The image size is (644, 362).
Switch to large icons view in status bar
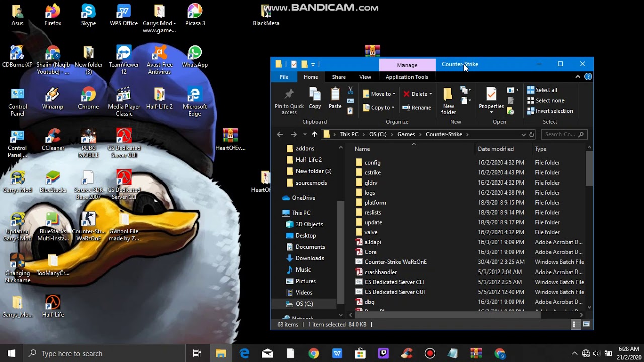click(586, 325)
